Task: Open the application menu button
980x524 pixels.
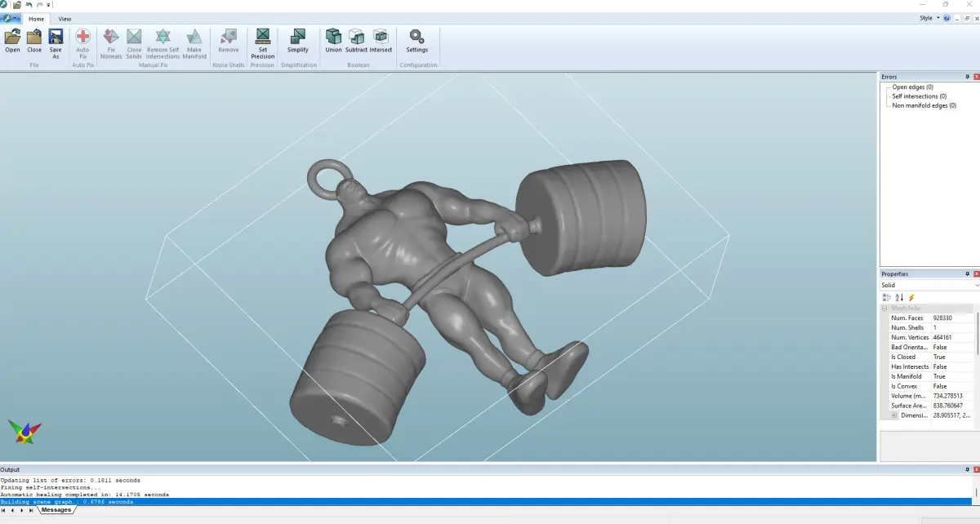Action: click(x=11, y=18)
